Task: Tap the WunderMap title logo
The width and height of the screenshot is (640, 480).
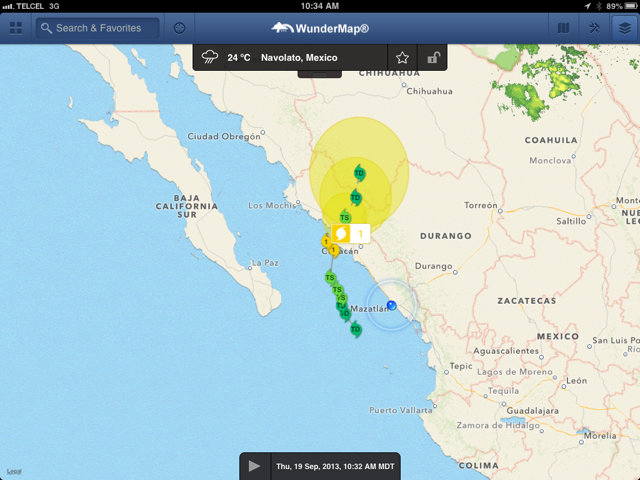Action: click(x=320, y=28)
